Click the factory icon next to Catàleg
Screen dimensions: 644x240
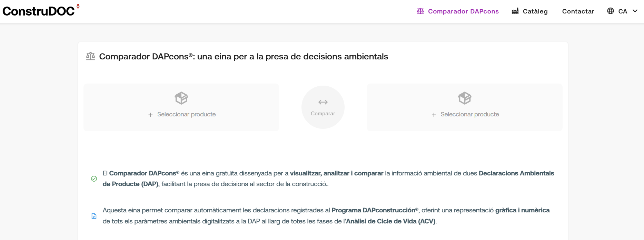515,11
